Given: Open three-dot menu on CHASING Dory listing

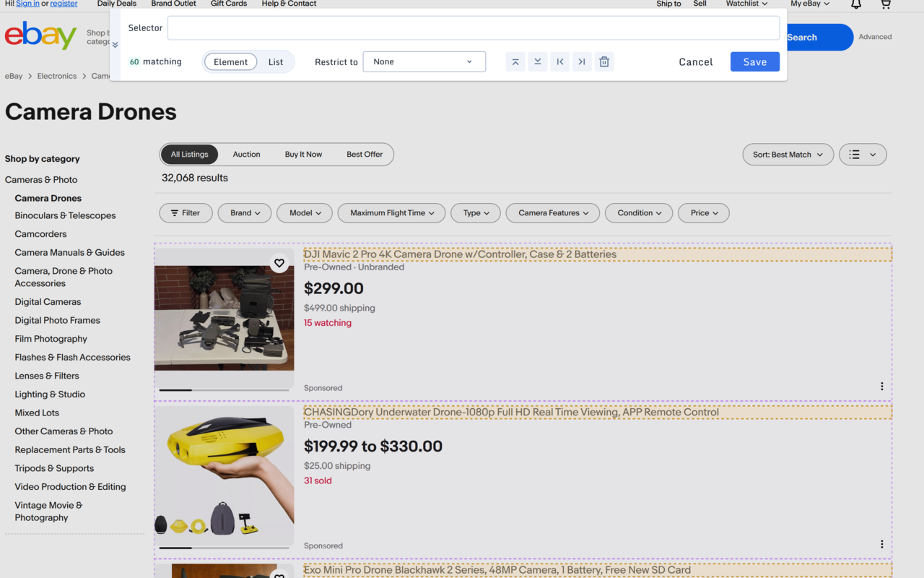Looking at the screenshot, I should 881,544.
